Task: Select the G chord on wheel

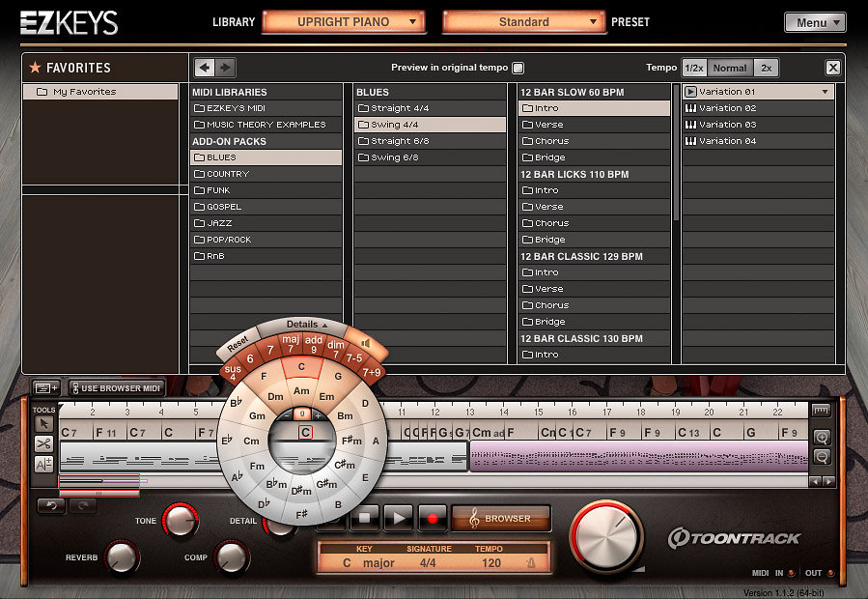Action: (338, 376)
